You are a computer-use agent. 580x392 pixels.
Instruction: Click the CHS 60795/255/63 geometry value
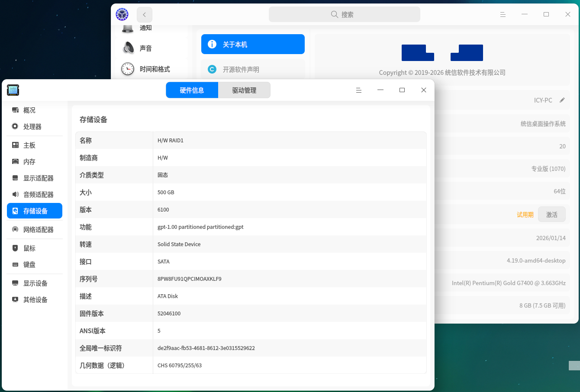click(x=180, y=366)
